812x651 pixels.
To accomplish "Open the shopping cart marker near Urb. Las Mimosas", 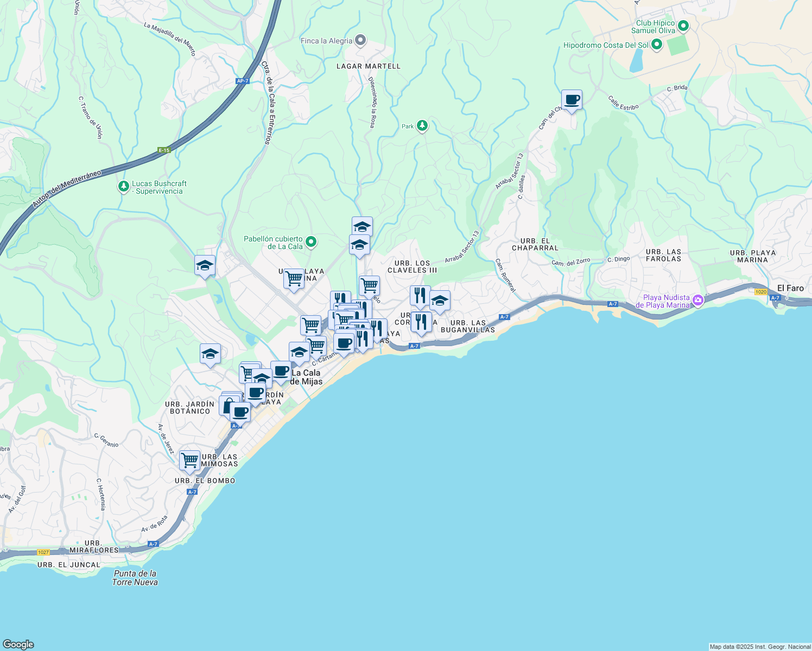I will point(189,460).
